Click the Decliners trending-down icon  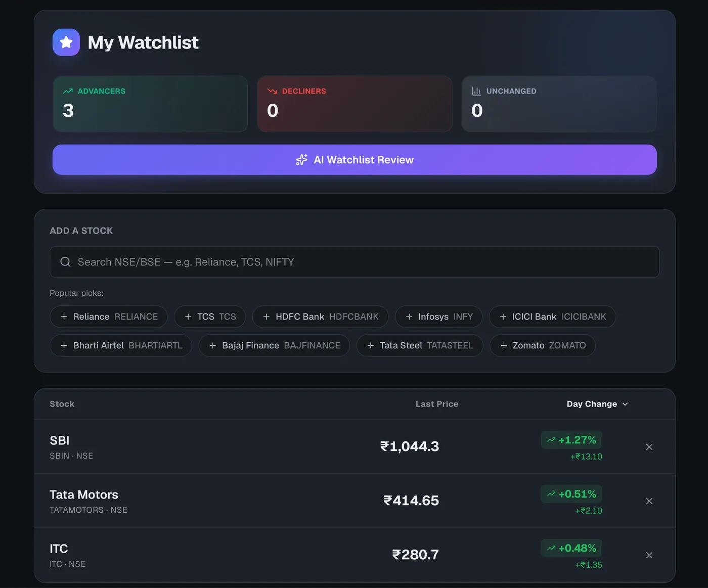tap(272, 92)
